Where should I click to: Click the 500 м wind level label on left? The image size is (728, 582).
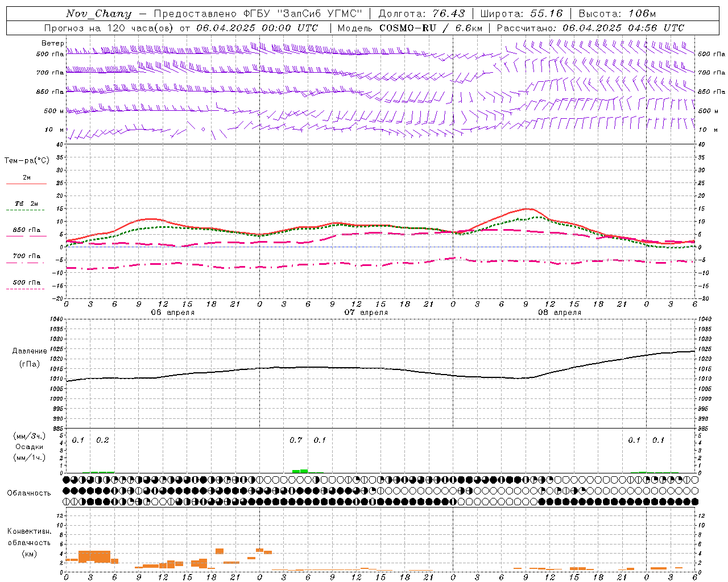click(54, 111)
